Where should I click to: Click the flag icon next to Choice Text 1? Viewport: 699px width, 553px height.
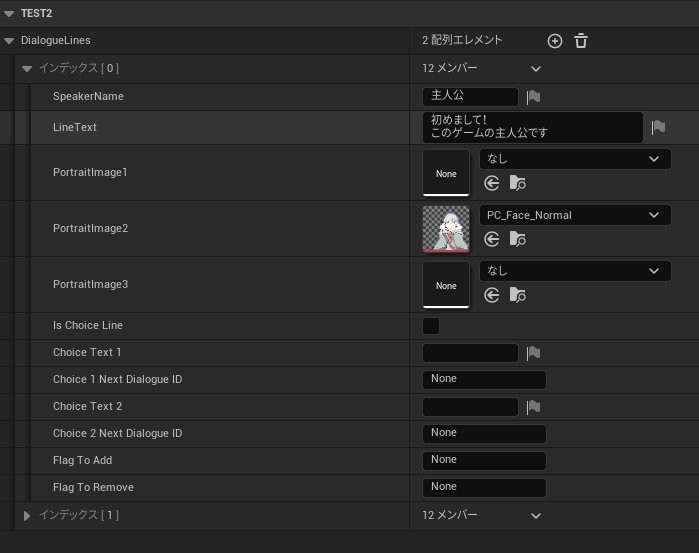(x=534, y=353)
